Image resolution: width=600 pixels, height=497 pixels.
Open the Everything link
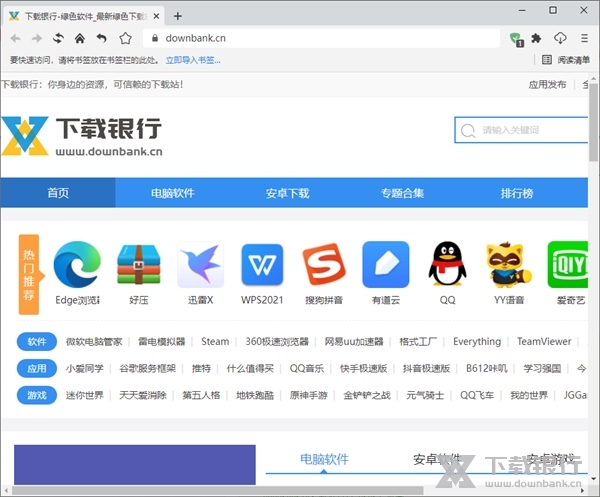(477, 341)
